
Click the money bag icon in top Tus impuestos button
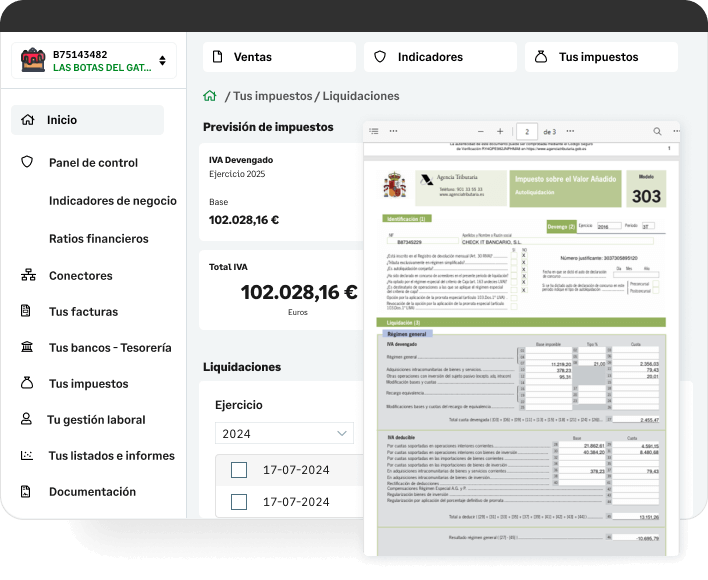tap(541, 56)
